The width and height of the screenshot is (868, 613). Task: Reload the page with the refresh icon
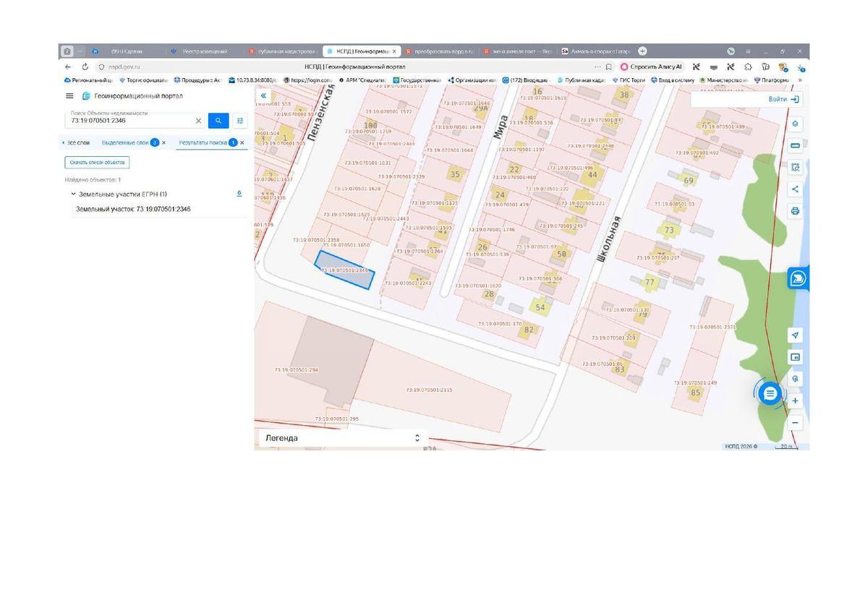click(85, 67)
